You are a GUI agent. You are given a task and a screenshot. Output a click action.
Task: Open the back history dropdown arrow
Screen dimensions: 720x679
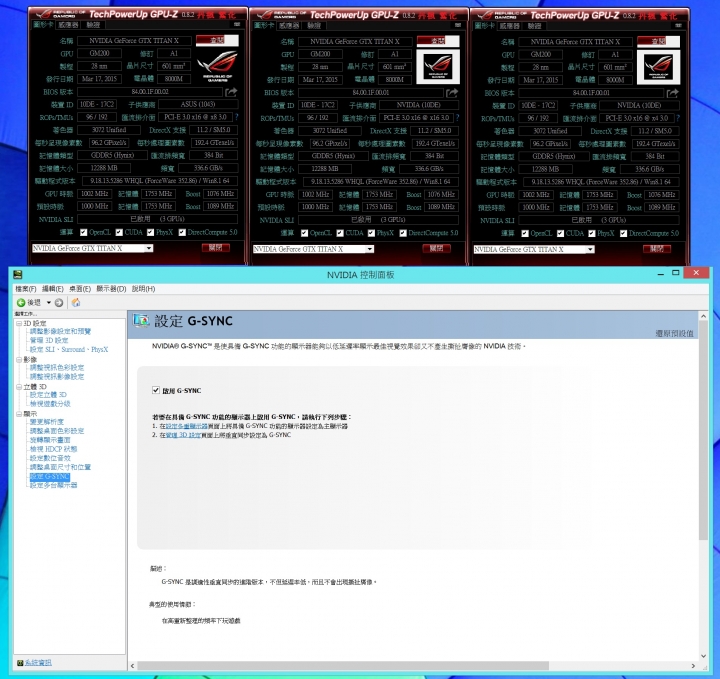coord(48,303)
